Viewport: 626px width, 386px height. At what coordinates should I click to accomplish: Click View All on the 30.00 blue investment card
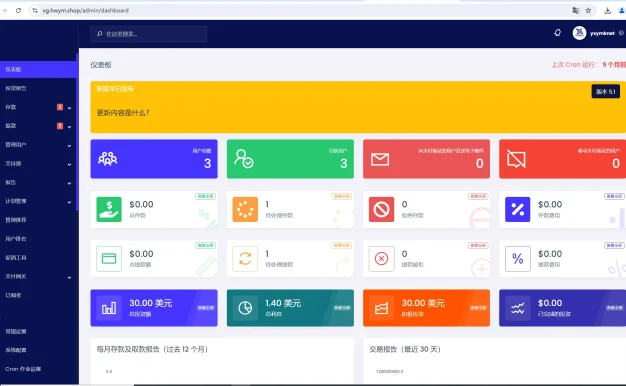coord(206,308)
